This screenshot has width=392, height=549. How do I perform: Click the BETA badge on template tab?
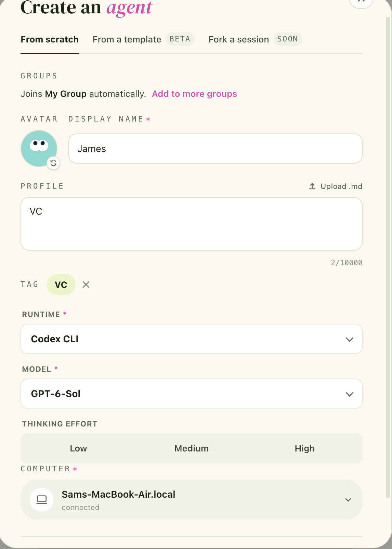point(180,39)
